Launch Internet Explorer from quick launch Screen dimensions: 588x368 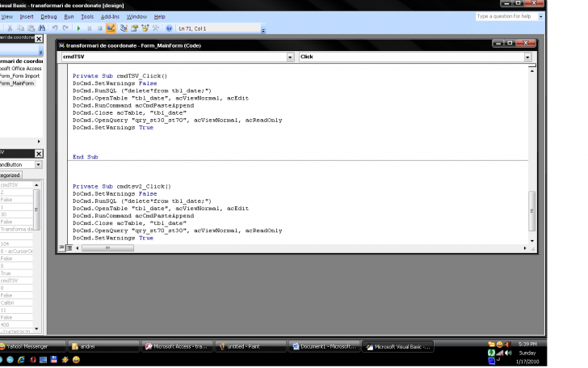(21, 360)
